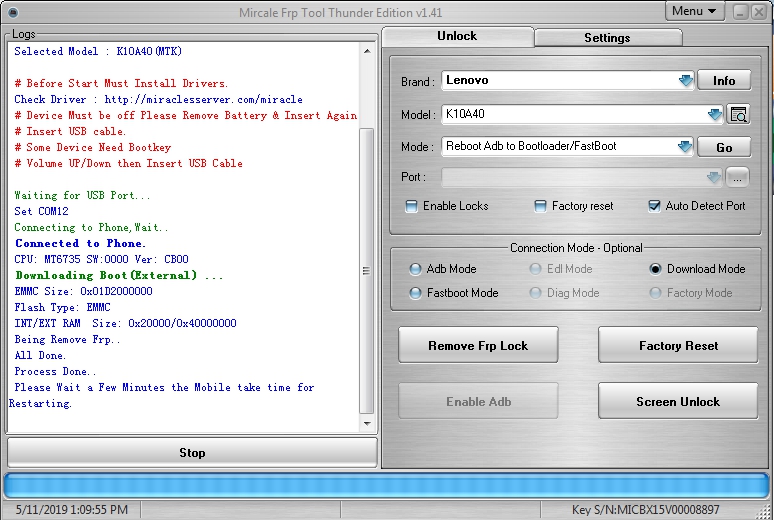Click the logs scrollbar up arrow
Screen dimensions: 774x520
click(x=367, y=51)
